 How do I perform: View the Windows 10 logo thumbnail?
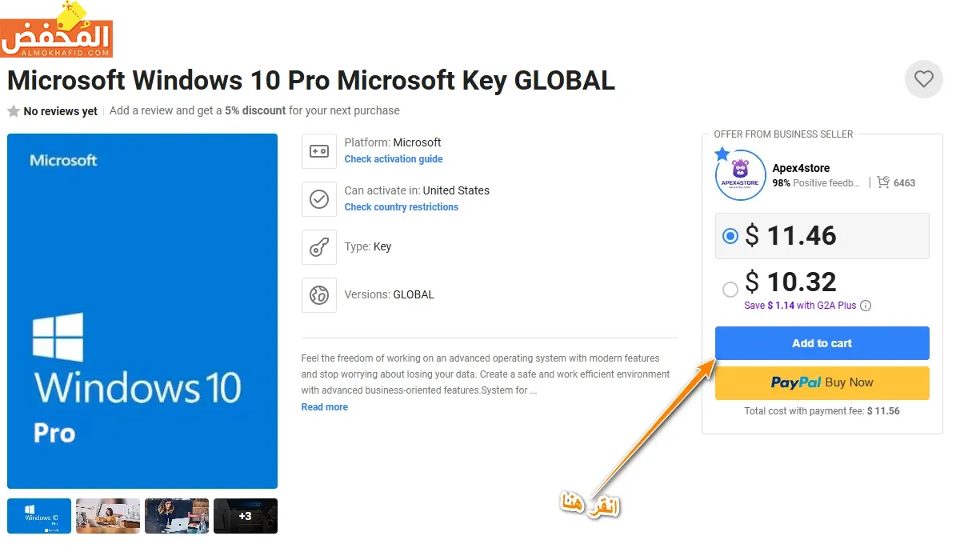[39, 516]
